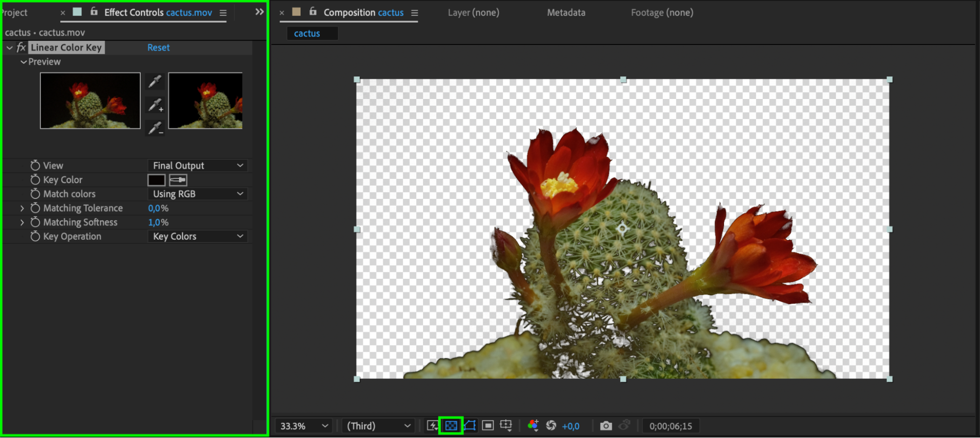Click the Reset link for Linear Color Key
The width and height of the screenshot is (980, 438).
[x=158, y=48]
